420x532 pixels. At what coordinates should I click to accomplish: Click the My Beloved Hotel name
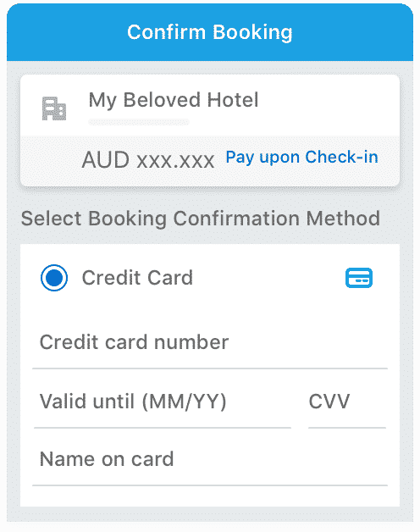pyautogui.click(x=174, y=100)
